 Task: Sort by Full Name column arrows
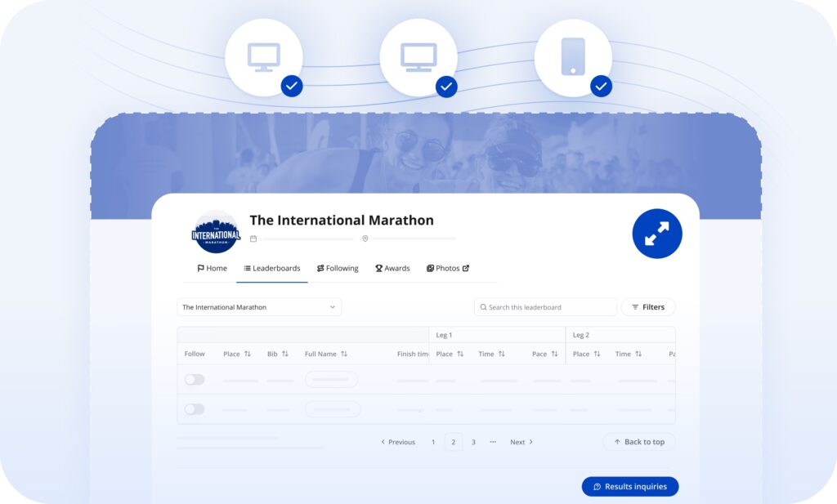(344, 354)
